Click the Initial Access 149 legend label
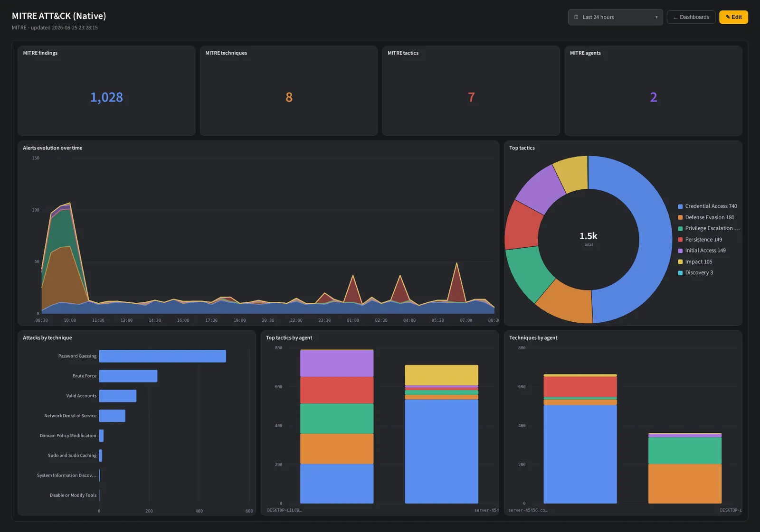760x532 pixels. point(705,251)
